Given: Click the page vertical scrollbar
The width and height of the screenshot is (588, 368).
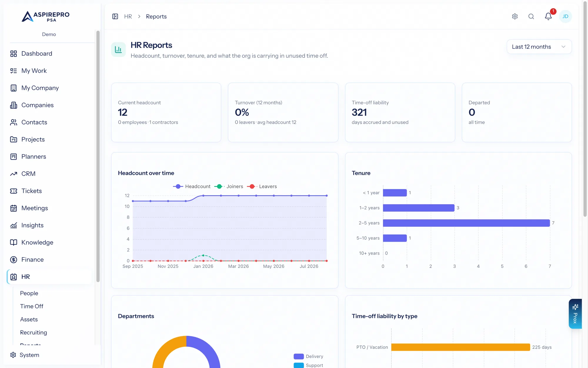Looking at the screenshot, I should click(x=585, y=109).
